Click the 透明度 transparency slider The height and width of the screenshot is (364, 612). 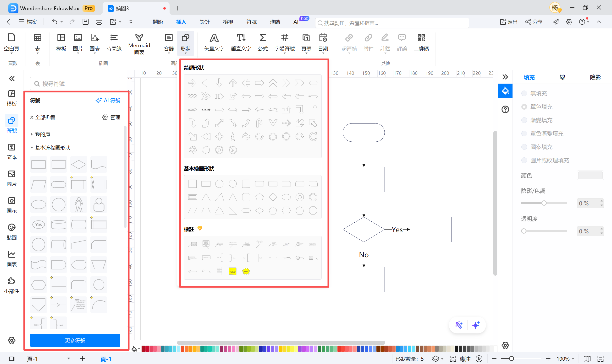click(x=544, y=231)
